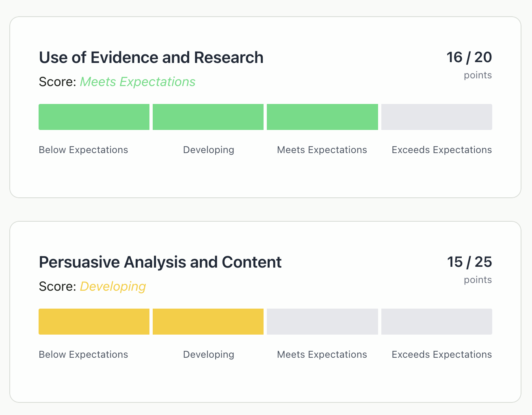Click 'Exceeds Expectations' label under Persuasive Analysis bar

coord(441,354)
